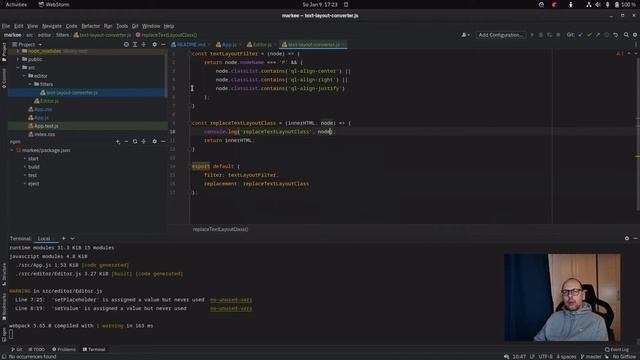Expand the node_modules folder

click(18, 51)
